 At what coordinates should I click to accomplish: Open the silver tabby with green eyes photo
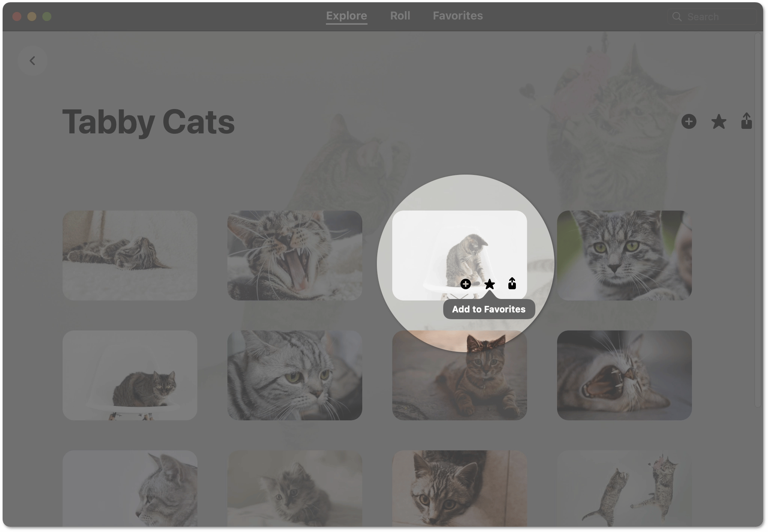(294, 375)
